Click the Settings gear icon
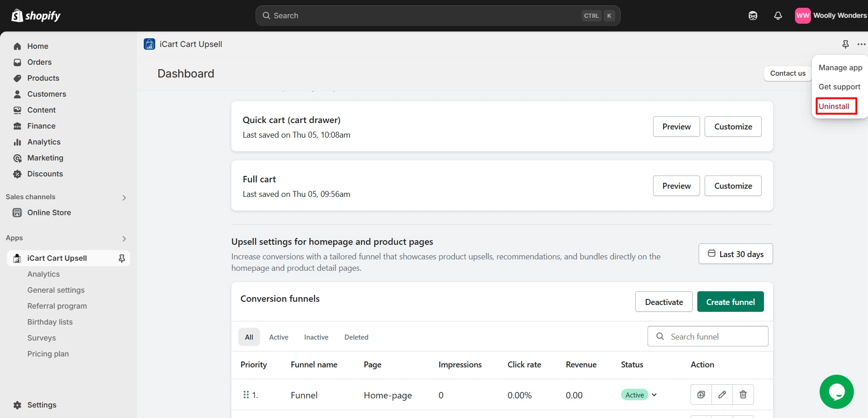 [x=17, y=405]
